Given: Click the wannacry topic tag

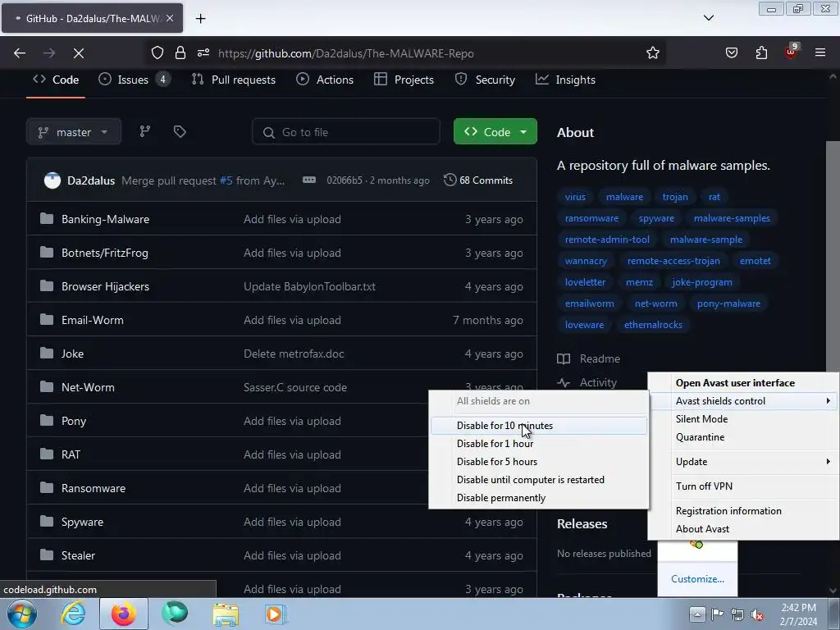Looking at the screenshot, I should click(x=586, y=261).
